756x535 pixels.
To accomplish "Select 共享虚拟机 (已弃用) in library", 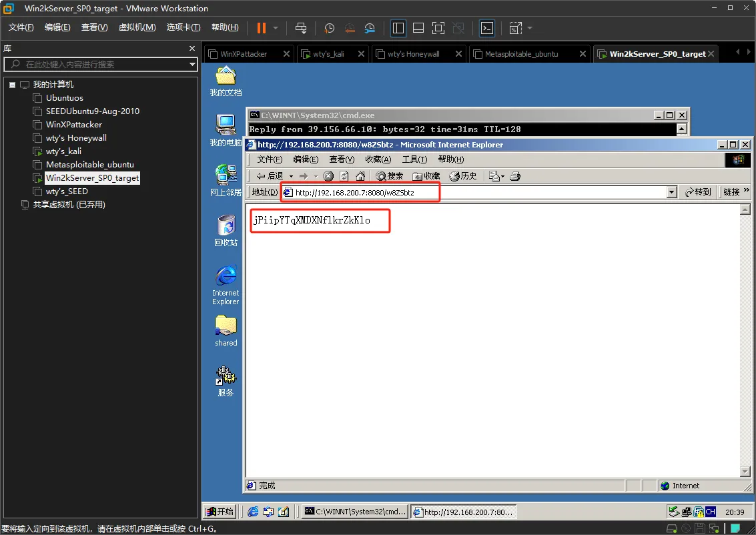I will tap(69, 205).
